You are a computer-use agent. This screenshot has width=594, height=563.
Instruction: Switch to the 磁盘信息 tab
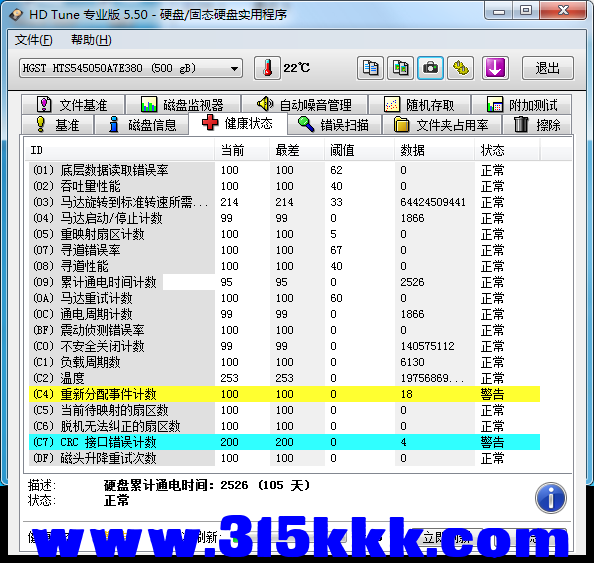tap(142, 125)
